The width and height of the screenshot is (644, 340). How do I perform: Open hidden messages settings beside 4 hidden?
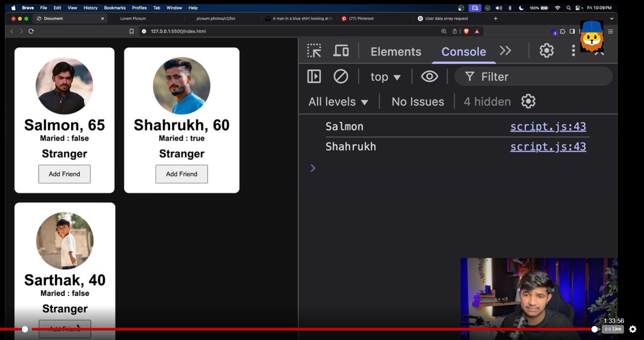pos(528,101)
